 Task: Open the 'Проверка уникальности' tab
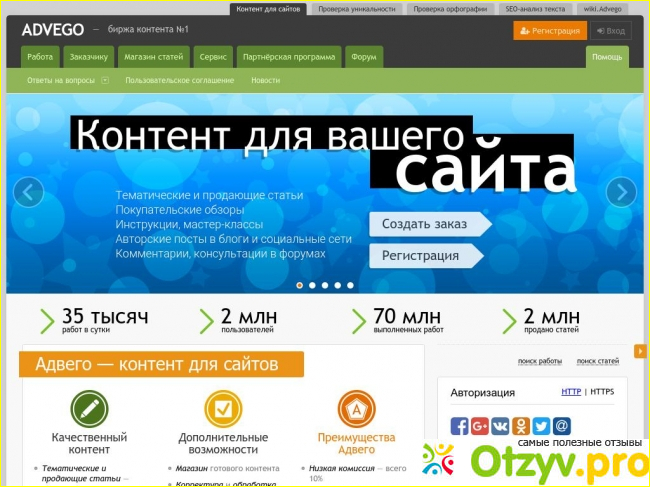click(357, 9)
